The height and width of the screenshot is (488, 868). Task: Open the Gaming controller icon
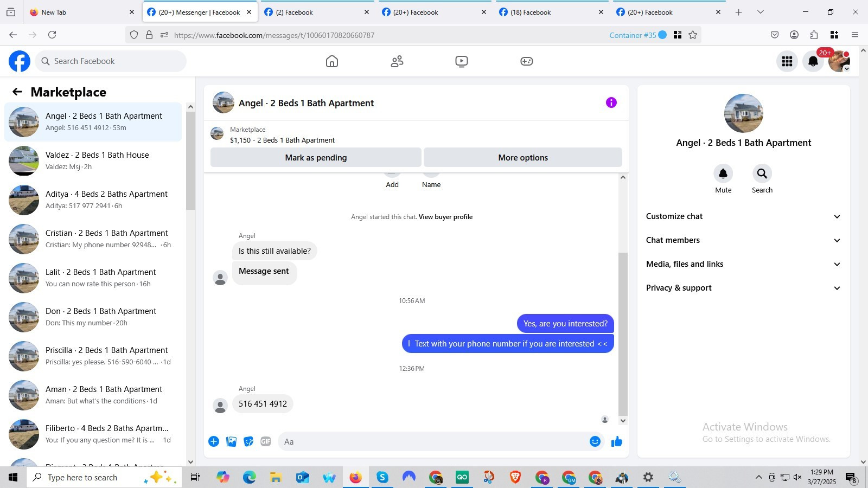coord(527,61)
